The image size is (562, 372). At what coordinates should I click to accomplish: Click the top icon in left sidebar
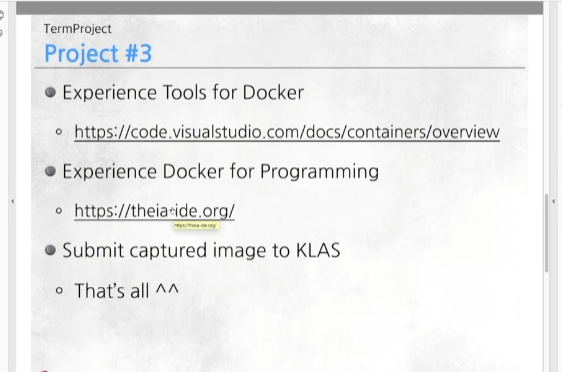[x=1, y=15]
